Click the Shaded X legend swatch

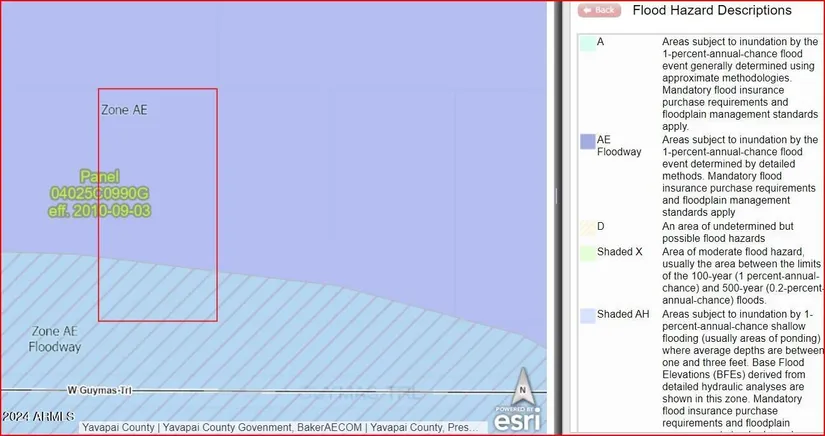point(587,253)
